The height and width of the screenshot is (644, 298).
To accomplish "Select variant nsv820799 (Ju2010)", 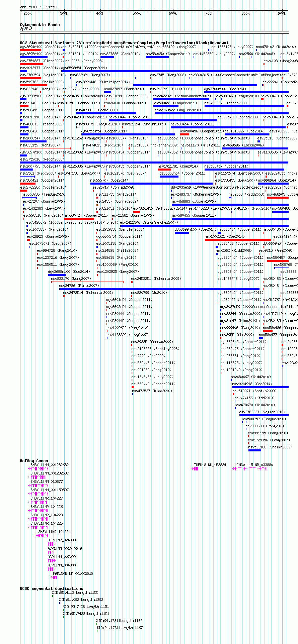I will [149, 293].
